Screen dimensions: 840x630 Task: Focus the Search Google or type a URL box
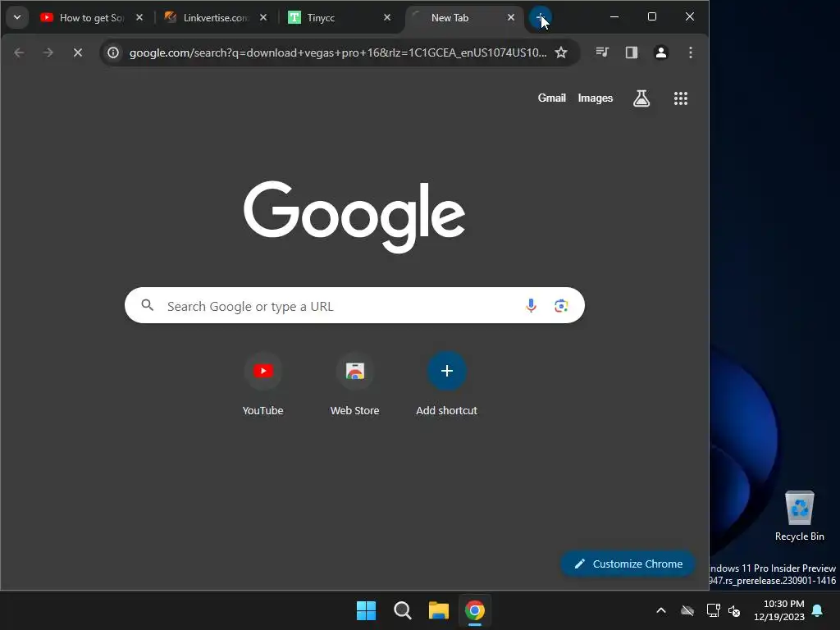(354, 305)
